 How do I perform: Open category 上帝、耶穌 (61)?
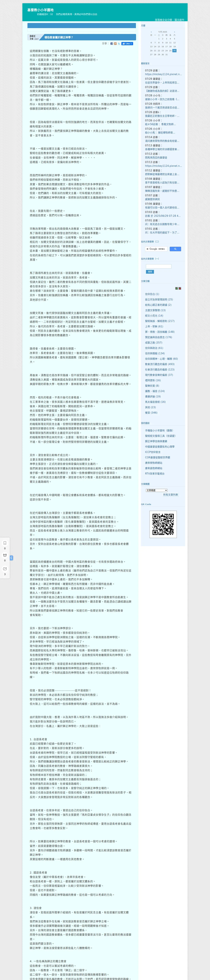coord(154,326)
